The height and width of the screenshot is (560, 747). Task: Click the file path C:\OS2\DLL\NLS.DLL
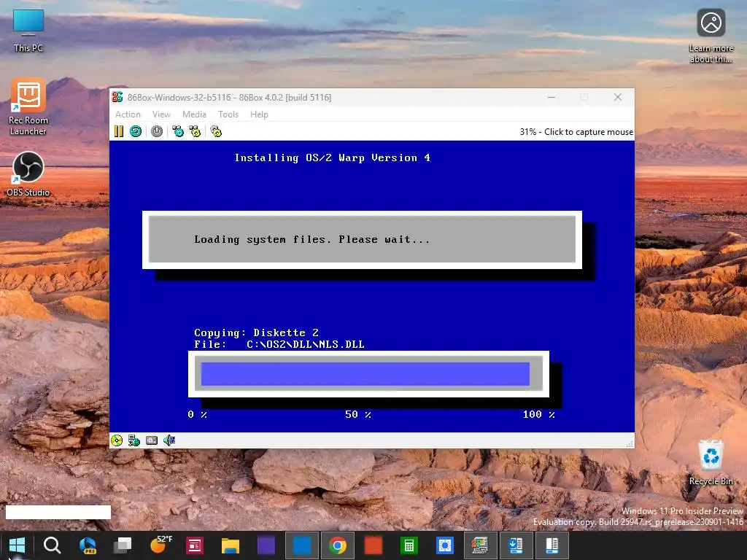[x=306, y=344]
